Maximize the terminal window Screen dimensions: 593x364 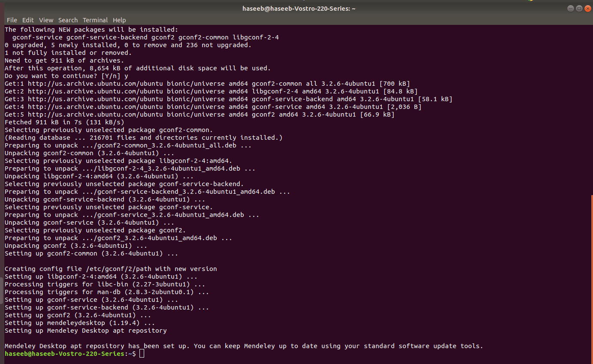click(x=578, y=8)
